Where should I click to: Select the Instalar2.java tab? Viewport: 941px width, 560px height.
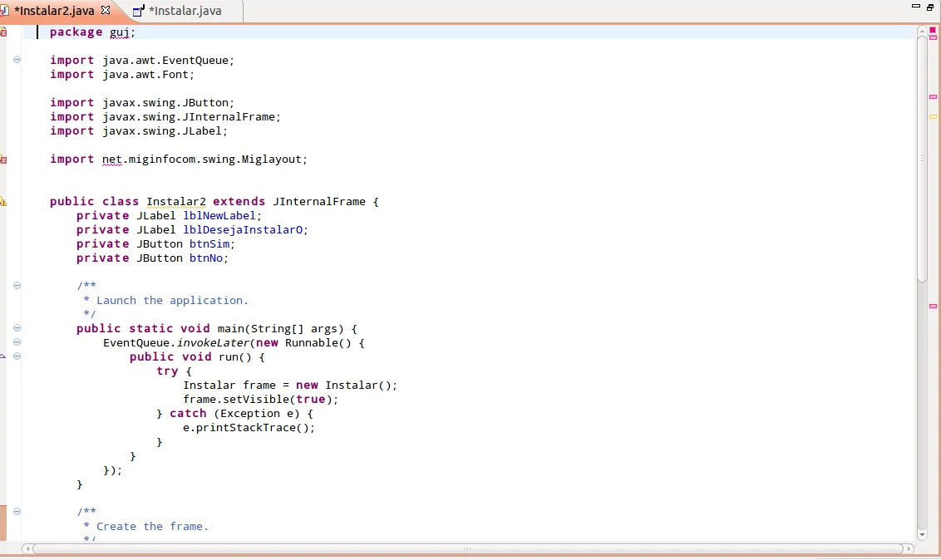click(54, 12)
